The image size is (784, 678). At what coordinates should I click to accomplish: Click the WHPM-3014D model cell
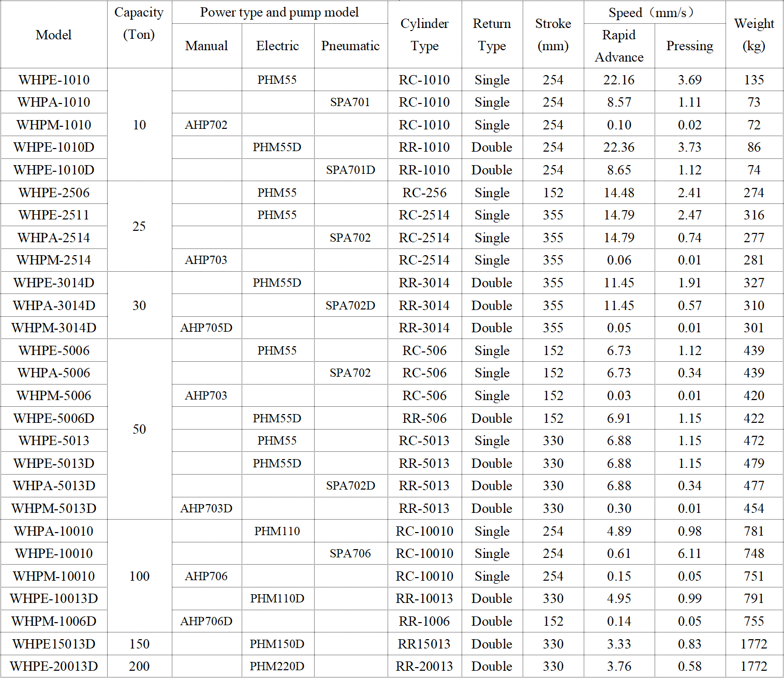[54, 328]
